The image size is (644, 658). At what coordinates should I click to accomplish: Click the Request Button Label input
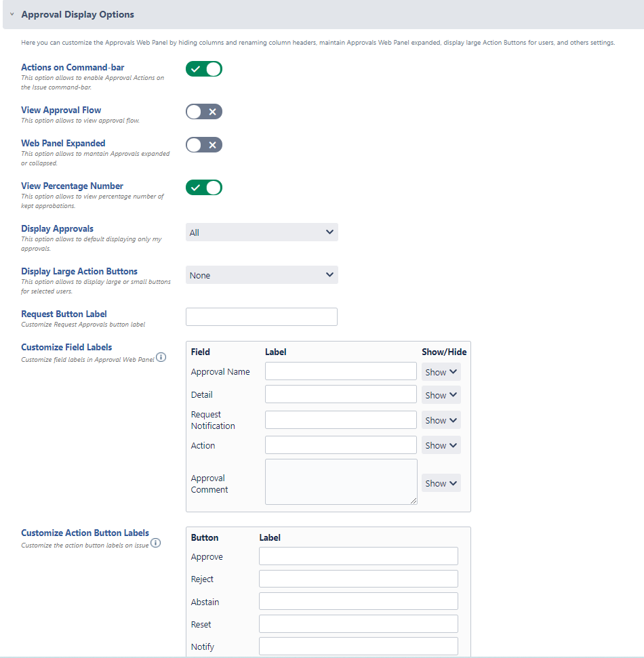[262, 317]
